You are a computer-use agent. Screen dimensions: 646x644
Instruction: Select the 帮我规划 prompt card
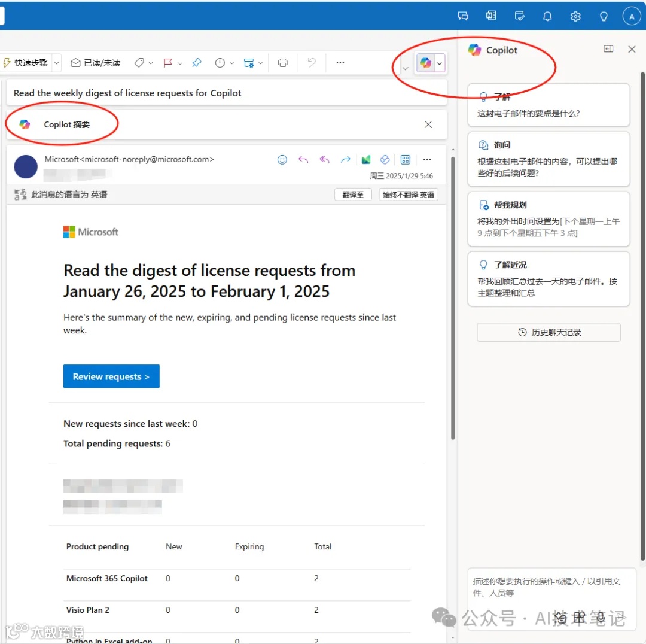[x=549, y=219]
